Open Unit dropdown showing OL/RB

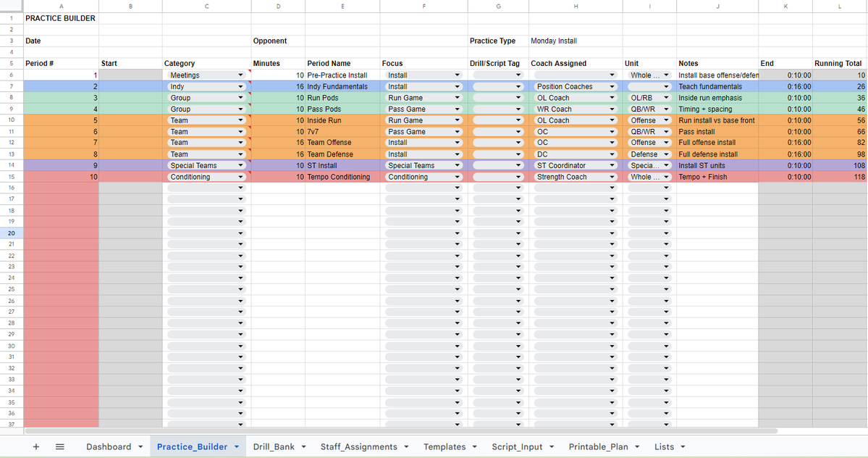click(649, 98)
